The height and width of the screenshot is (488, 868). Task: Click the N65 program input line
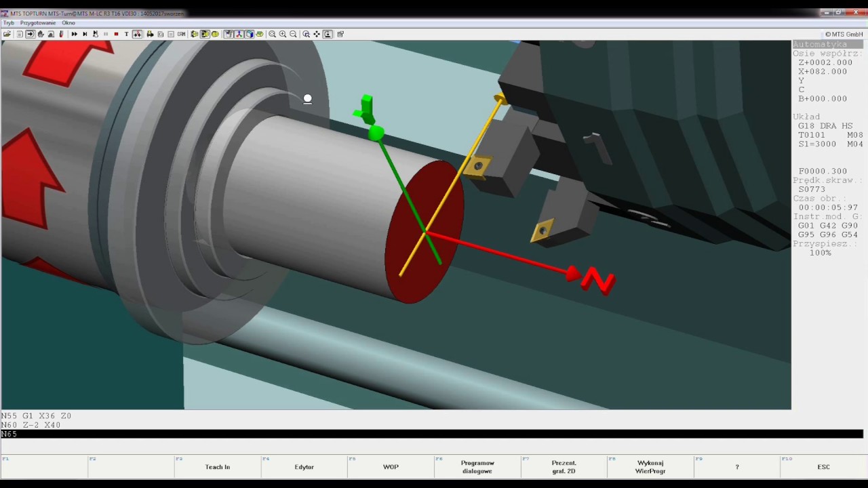point(432,434)
